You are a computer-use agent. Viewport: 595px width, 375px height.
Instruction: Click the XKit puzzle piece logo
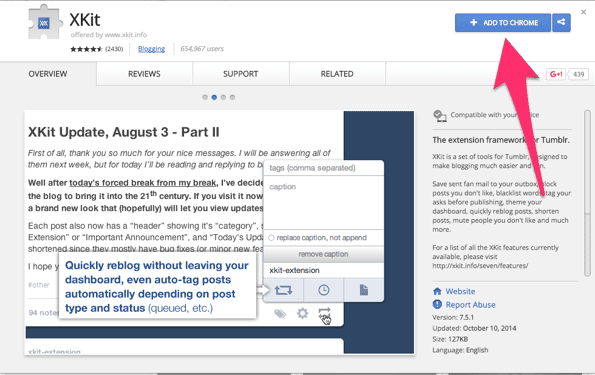tap(45, 23)
